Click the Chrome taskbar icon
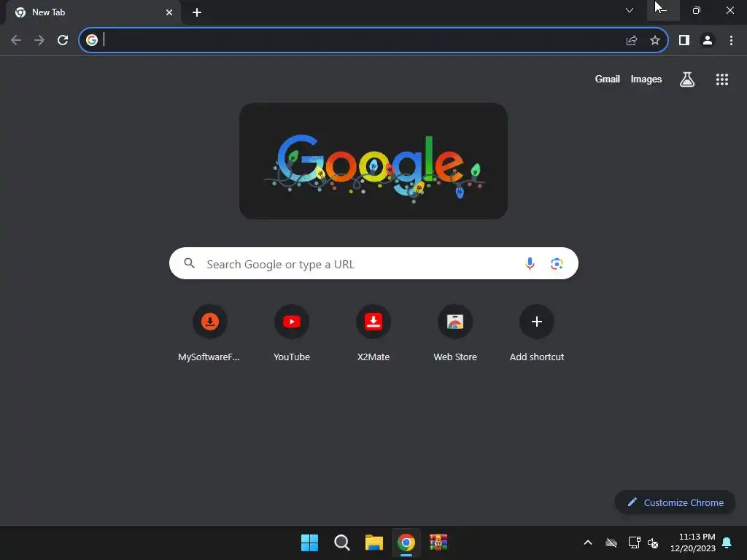The width and height of the screenshot is (747, 560). click(x=406, y=542)
